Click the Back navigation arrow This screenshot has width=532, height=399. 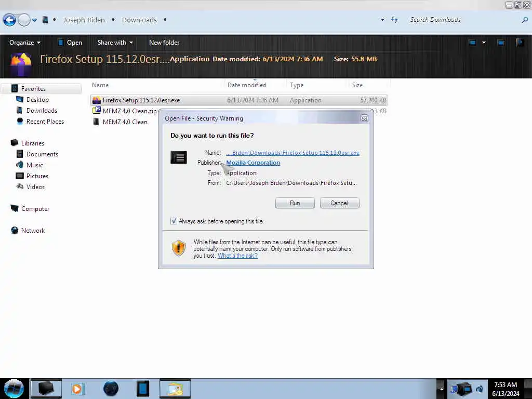[x=9, y=20]
